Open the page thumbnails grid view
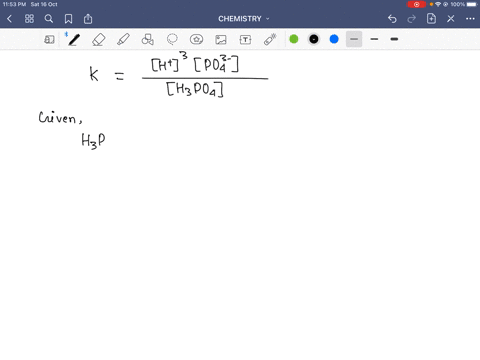This screenshot has height=360, width=480. click(29, 19)
